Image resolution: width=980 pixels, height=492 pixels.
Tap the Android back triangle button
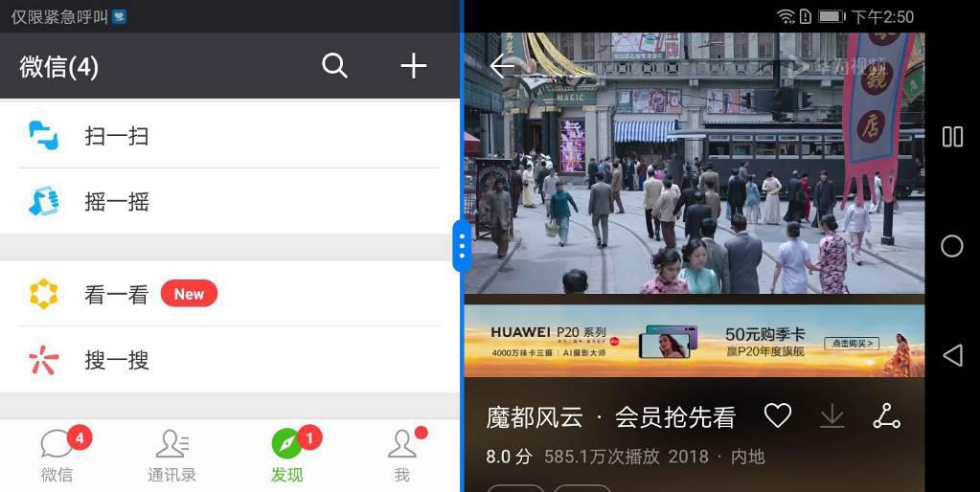click(x=952, y=355)
